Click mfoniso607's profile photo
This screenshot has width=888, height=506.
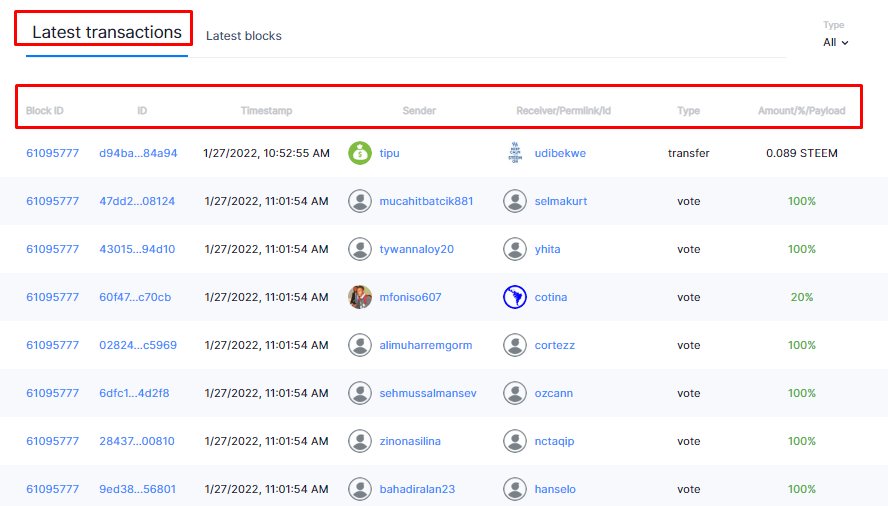pyautogui.click(x=360, y=297)
